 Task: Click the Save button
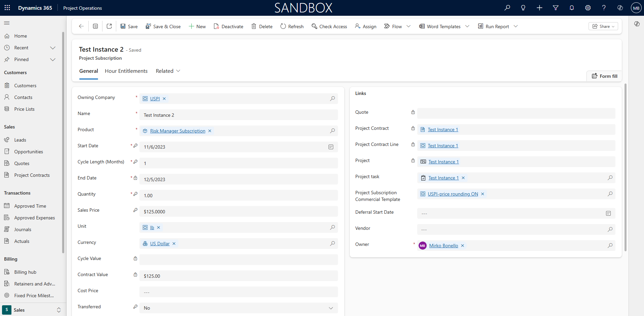129,26
